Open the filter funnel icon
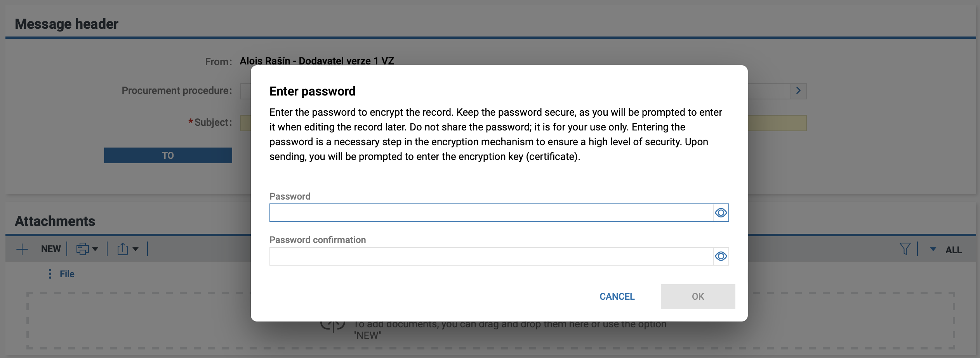Viewport: 980px width, 358px height. pos(905,249)
